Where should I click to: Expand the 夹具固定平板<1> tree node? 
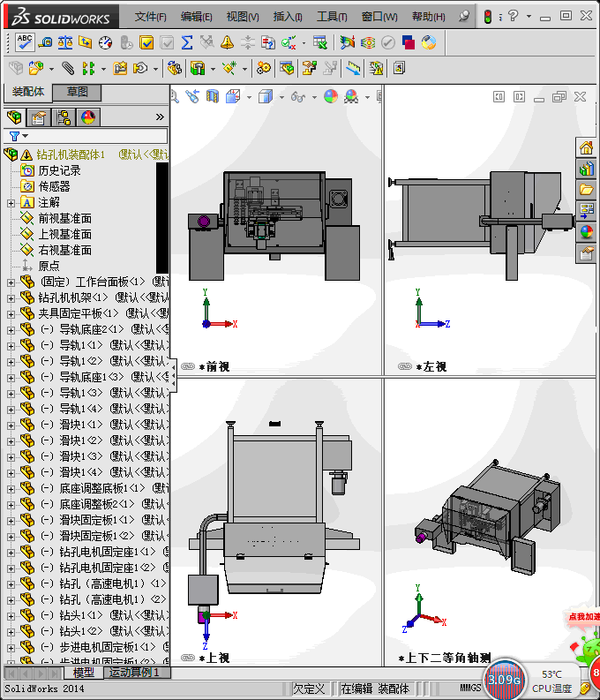point(11,314)
